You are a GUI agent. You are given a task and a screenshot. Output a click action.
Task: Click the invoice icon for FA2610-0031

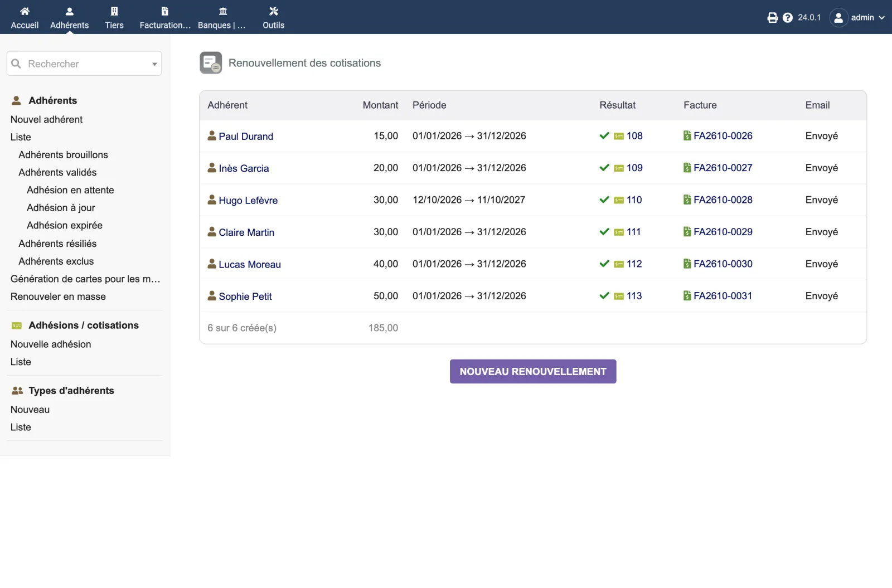[x=687, y=296]
